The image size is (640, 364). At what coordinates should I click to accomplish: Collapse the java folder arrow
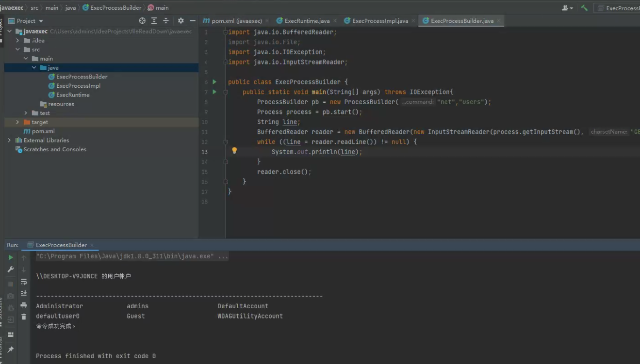[x=34, y=68]
